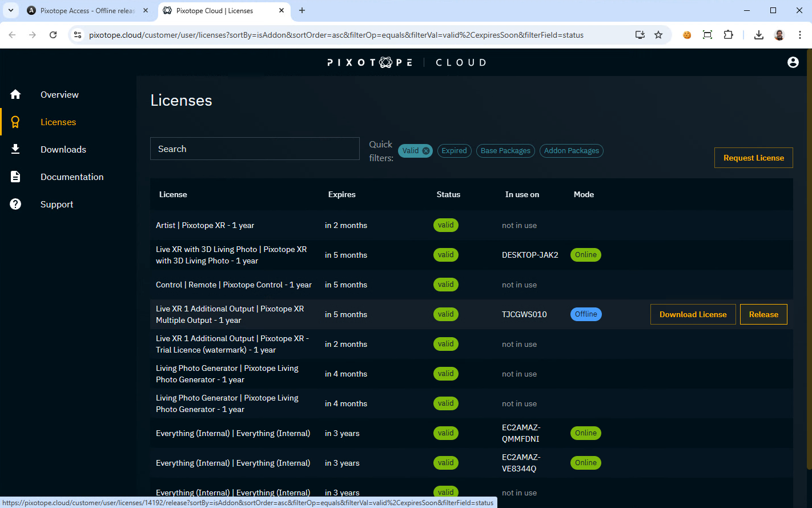This screenshot has width=812, height=508.
Task: Open Overview using the home icon
Action: pyautogui.click(x=15, y=94)
